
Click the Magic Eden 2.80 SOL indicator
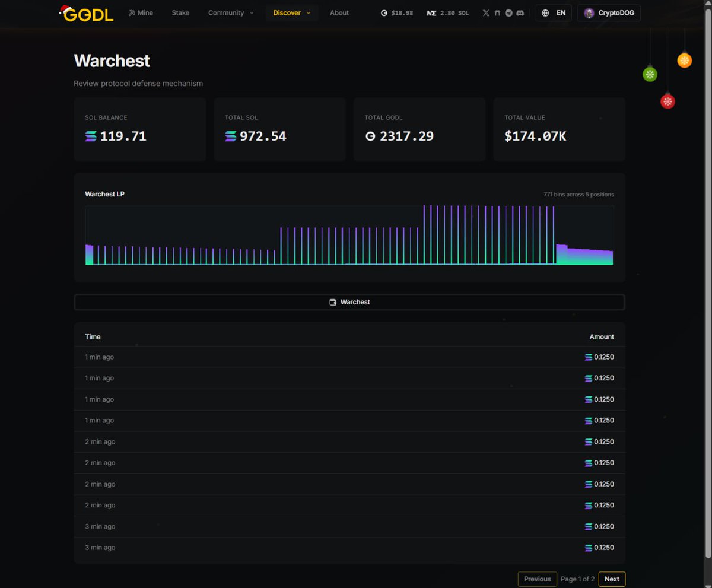coord(447,13)
